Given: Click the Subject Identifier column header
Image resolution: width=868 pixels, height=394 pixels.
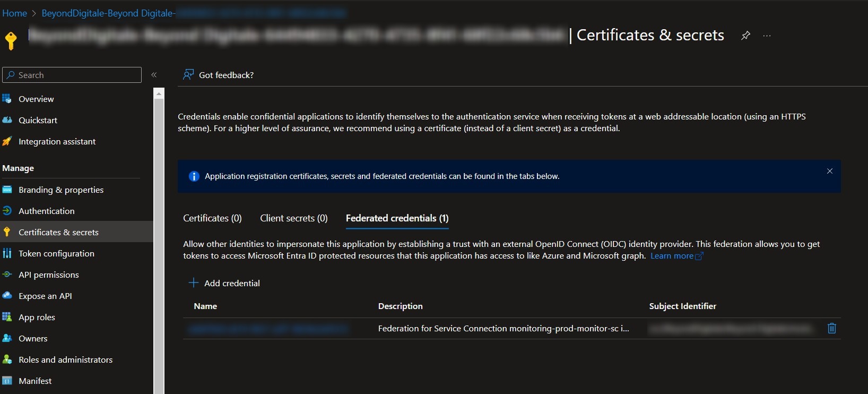Looking at the screenshot, I should 683,306.
